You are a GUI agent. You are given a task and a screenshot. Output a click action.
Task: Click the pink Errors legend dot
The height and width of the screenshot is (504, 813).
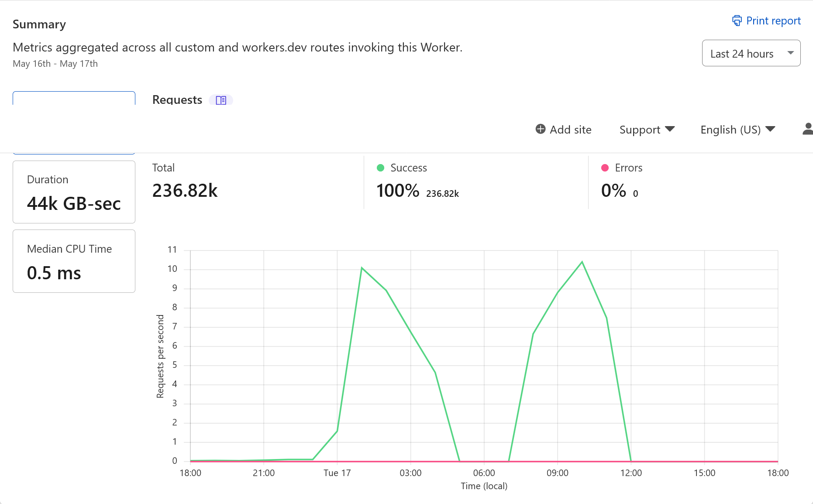[x=605, y=168]
